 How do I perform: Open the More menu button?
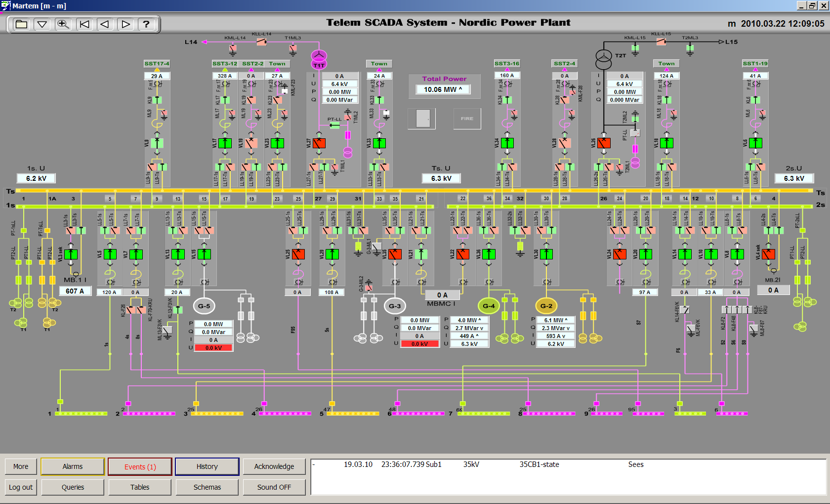click(x=21, y=466)
